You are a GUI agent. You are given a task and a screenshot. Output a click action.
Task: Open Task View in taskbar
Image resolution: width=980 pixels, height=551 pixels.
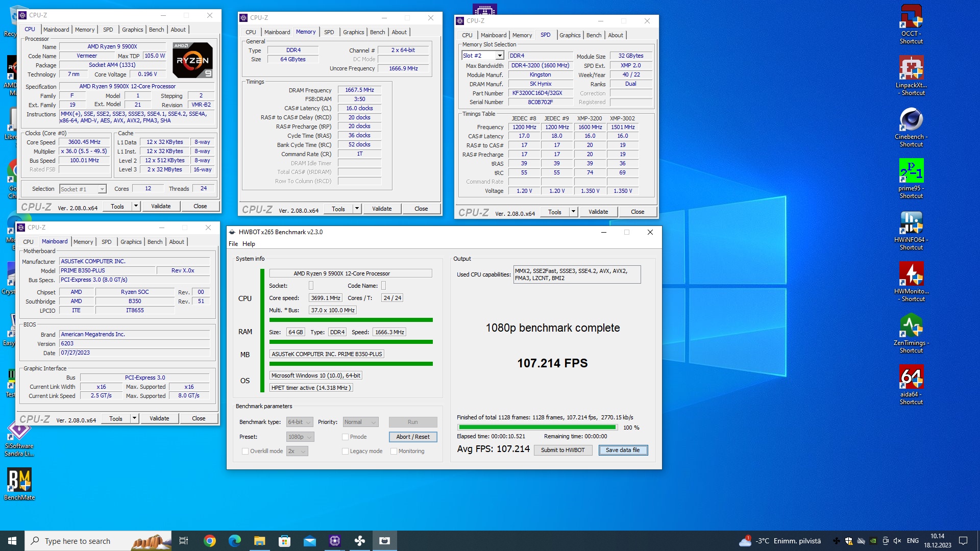(x=184, y=541)
